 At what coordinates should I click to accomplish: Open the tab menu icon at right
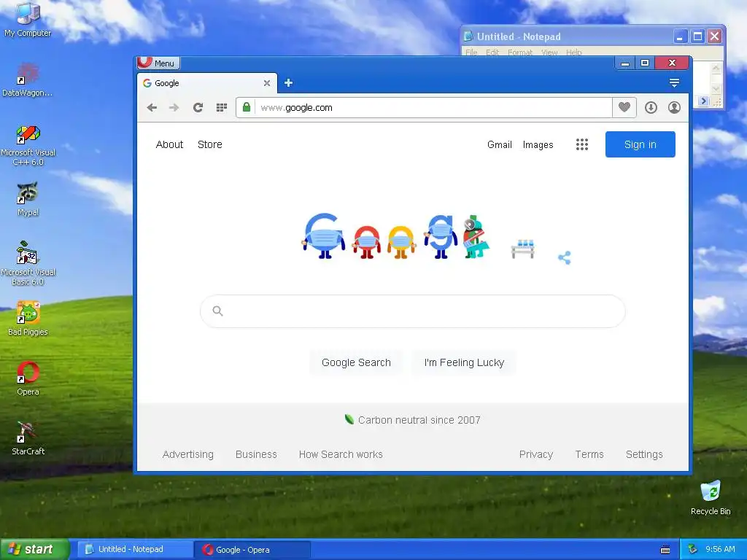tap(674, 83)
